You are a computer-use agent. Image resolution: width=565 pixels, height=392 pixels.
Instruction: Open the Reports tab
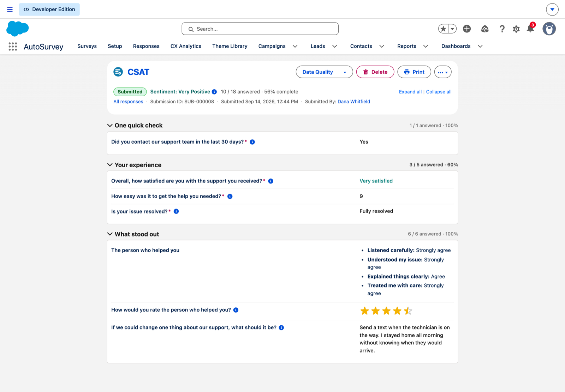coord(407,46)
